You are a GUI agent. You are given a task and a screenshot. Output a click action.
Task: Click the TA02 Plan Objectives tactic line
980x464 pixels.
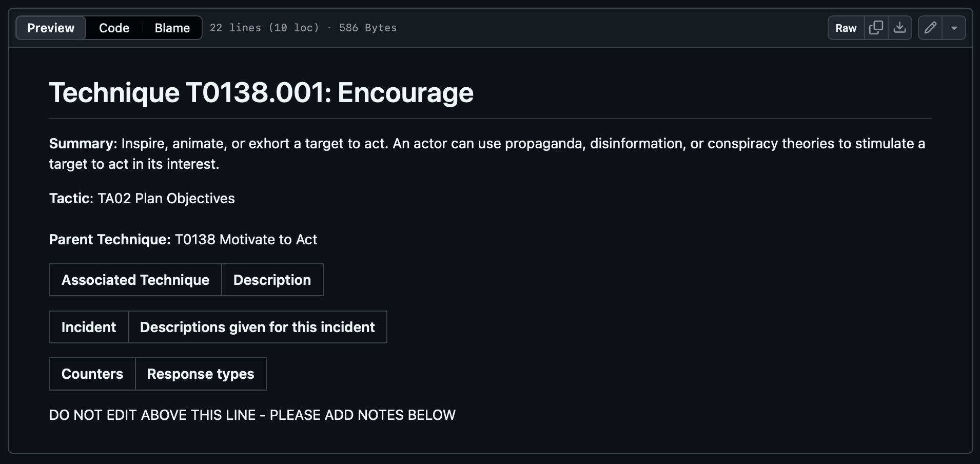click(142, 199)
